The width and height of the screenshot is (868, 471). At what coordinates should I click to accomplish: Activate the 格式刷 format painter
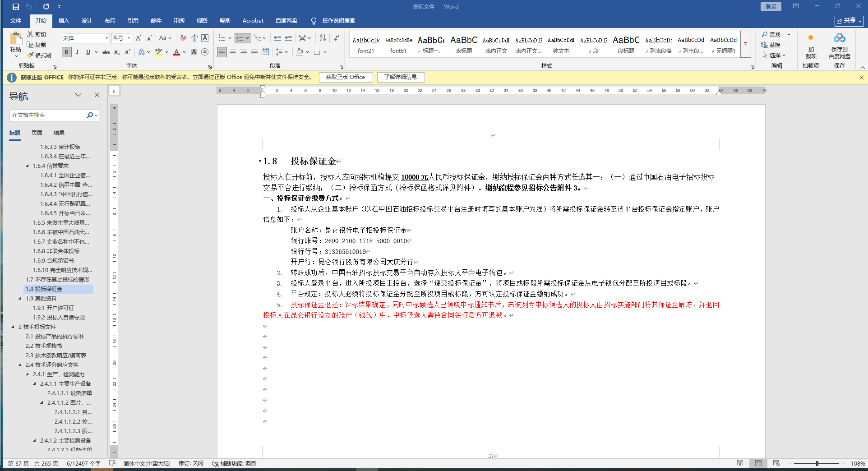39,55
